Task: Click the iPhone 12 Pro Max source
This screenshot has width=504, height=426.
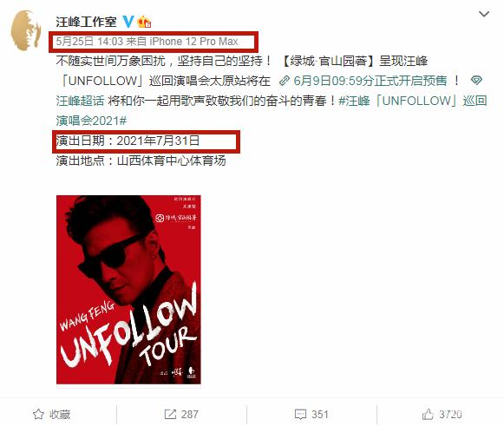Action: (x=193, y=42)
